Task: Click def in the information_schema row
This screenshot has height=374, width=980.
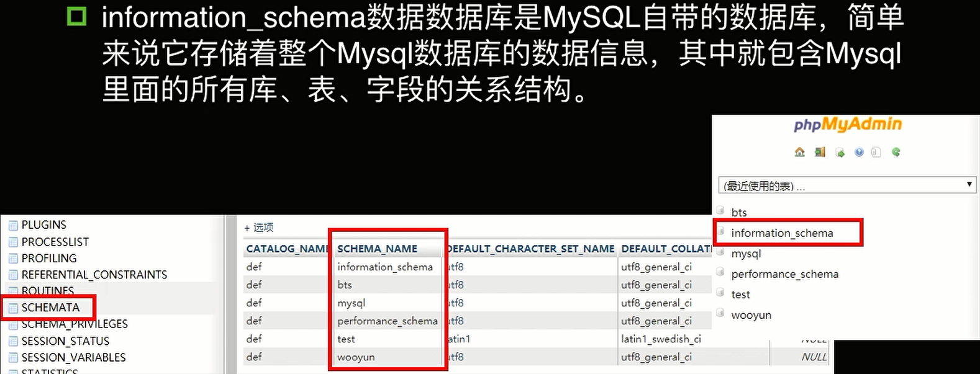Action: (x=253, y=267)
